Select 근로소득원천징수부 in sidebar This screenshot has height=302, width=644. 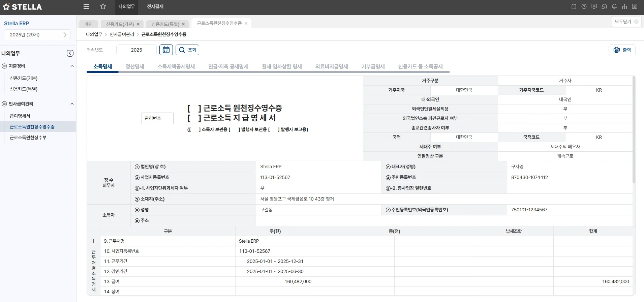(28, 138)
